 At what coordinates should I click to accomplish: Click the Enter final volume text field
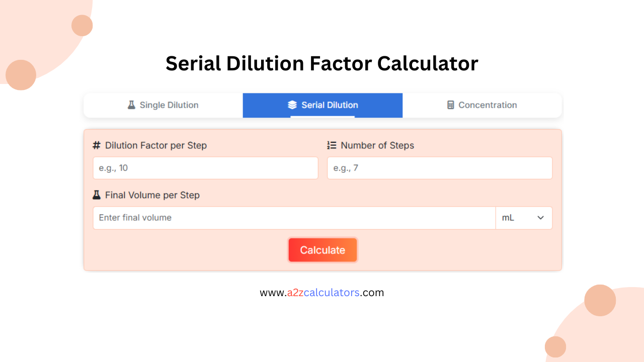tap(294, 218)
